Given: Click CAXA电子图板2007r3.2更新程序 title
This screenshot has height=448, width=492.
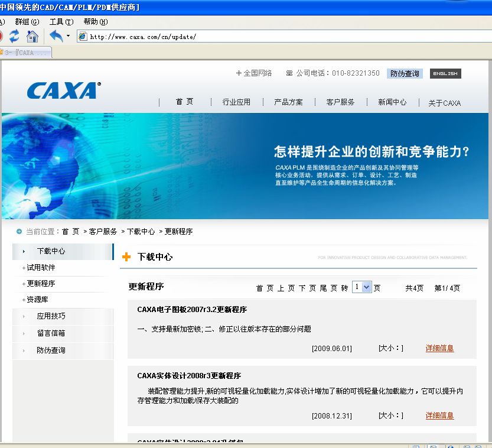Looking at the screenshot, I should 192,310.
